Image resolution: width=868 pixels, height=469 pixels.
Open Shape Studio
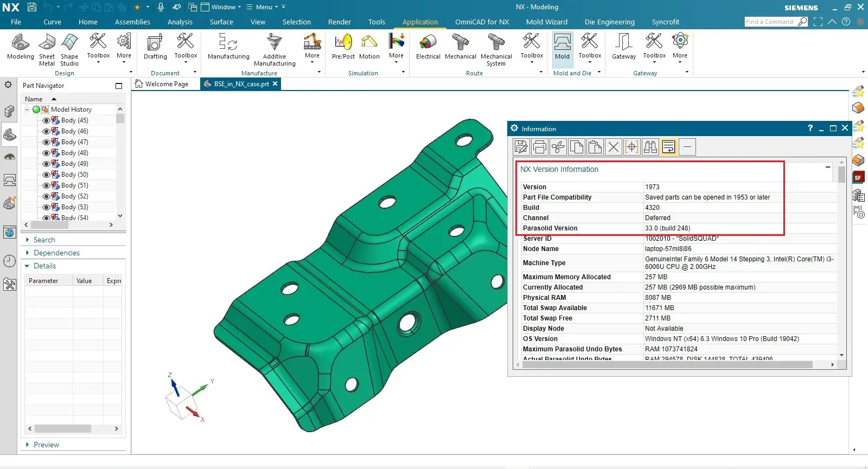pos(69,50)
